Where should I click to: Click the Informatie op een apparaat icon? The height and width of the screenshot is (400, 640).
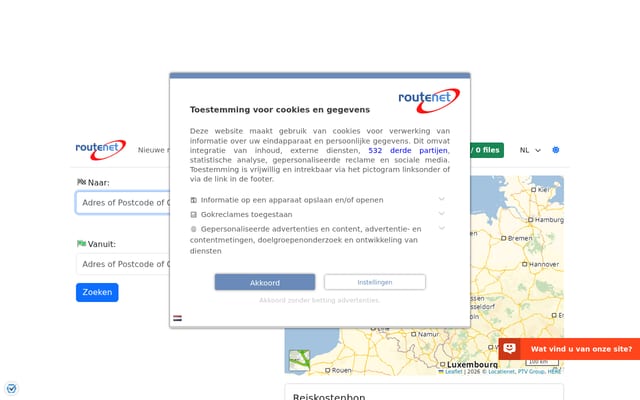pyautogui.click(x=193, y=200)
